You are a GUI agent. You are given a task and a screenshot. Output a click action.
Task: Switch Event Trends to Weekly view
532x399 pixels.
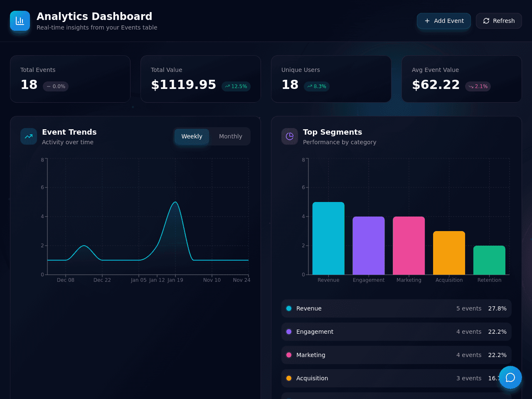tap(192, 136)
